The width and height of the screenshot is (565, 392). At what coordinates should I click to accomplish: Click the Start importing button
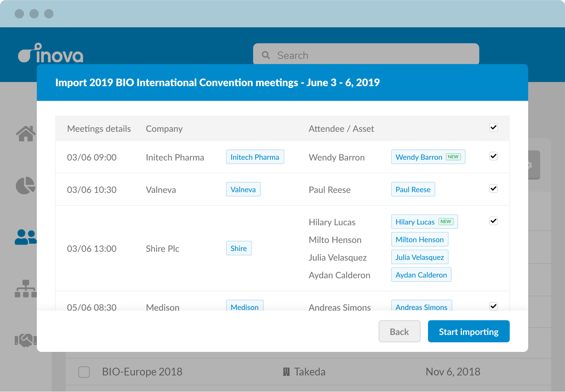pos(469,331)
